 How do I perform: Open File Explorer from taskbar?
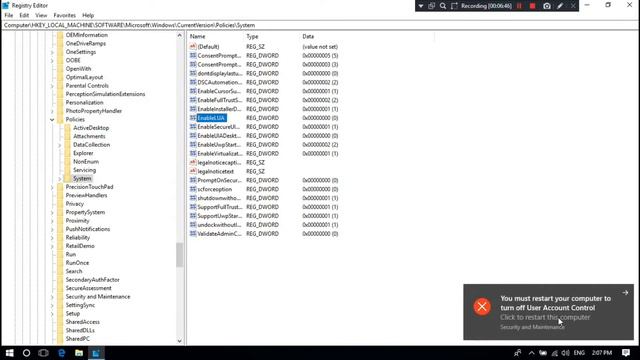tap(79, 353)
